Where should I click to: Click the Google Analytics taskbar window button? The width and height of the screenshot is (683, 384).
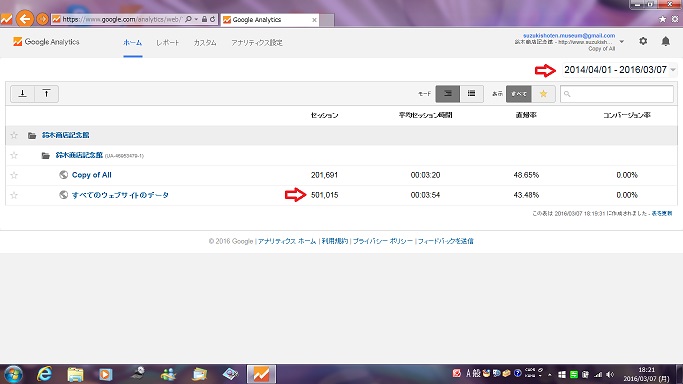(x=261, y=374)
